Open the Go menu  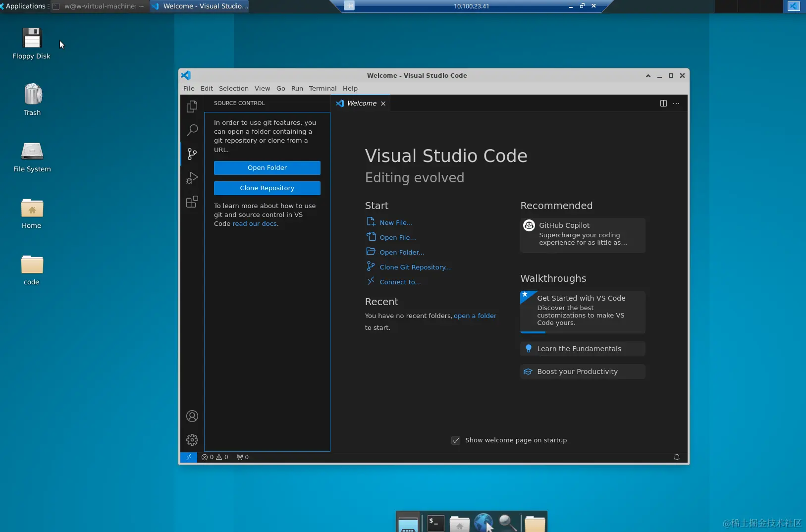click(x=281, y=88)
